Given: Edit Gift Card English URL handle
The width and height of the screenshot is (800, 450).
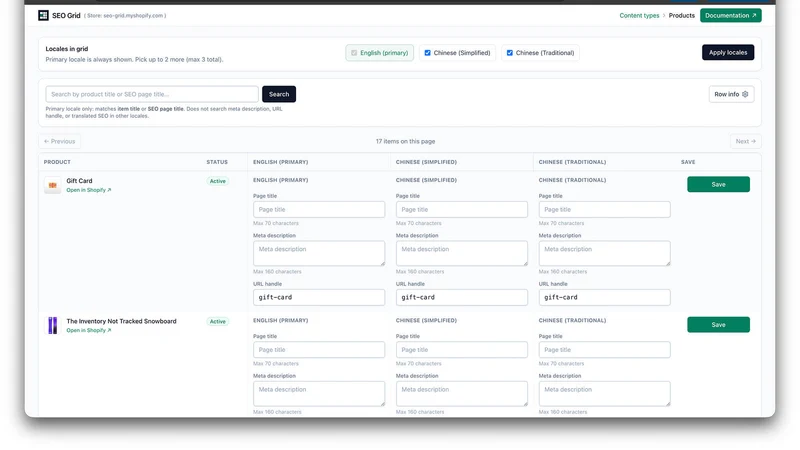Looking at the screenshot, I should tap(319, 297).
